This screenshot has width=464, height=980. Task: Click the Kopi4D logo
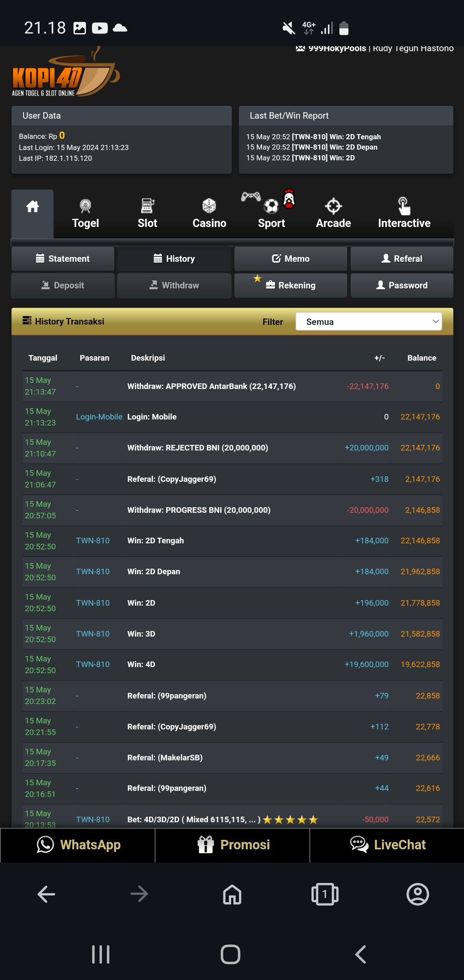[65, 74]
